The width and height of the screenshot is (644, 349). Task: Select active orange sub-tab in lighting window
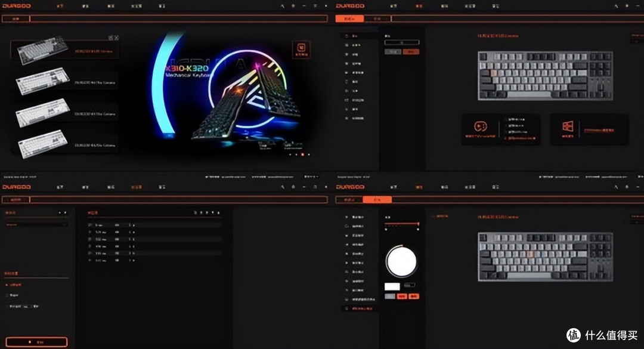pos(377,199)
